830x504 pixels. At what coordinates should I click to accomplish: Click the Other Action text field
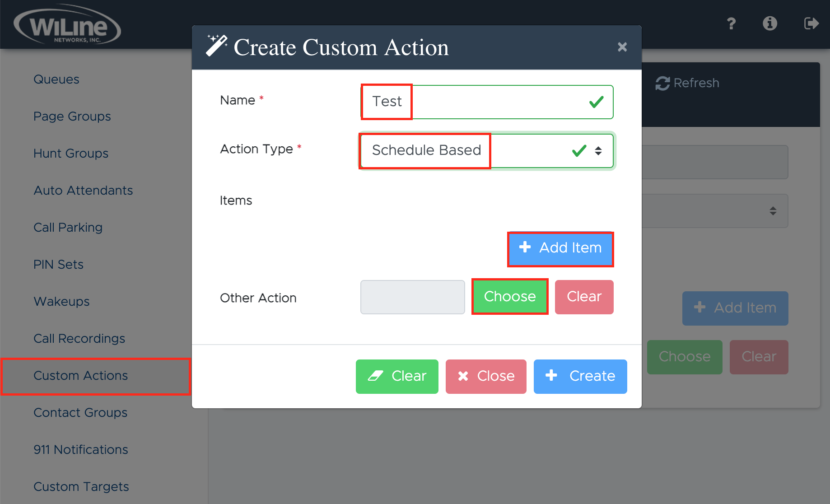[412, 297]
